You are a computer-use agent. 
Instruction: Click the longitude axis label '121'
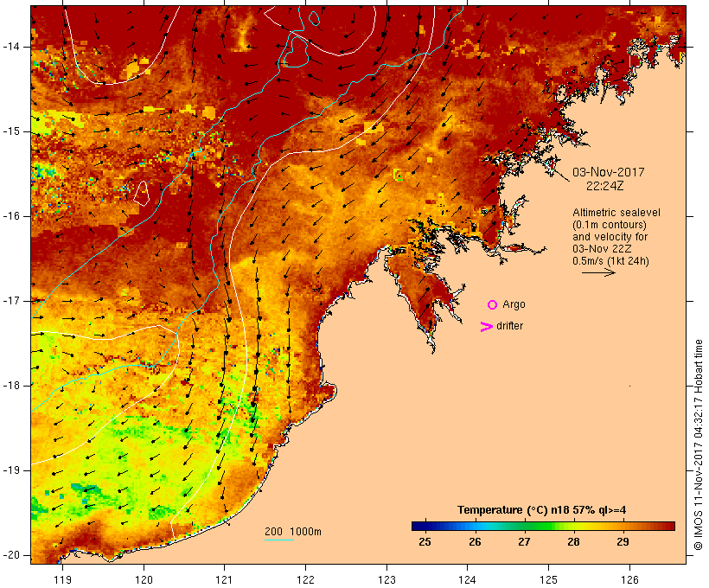[224, 579]
